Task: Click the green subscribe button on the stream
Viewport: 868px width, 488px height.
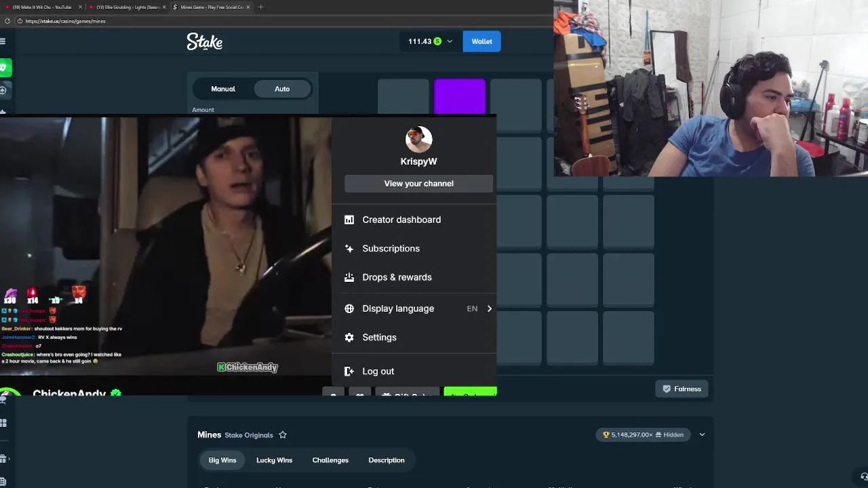Action: pos(470,392)
